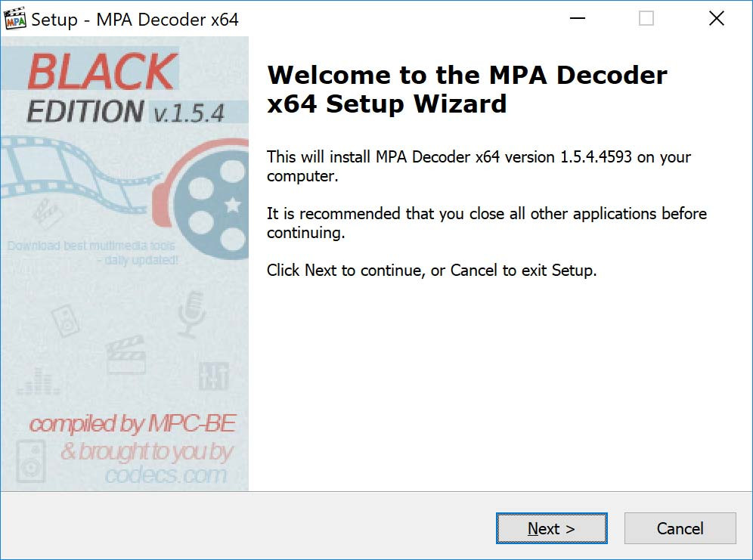753x560 pixels.
Task: Click the Next button to continue setup
Action: click(551, 528)
